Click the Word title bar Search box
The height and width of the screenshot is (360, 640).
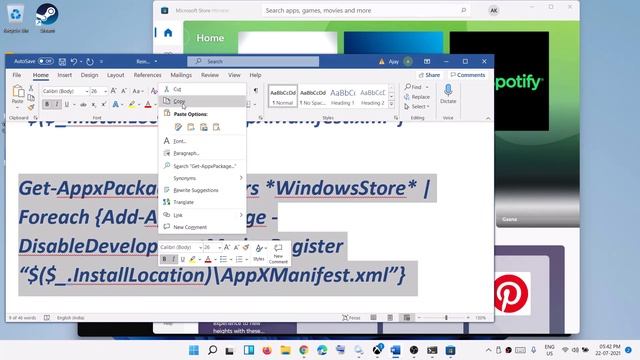click(253, 61)
